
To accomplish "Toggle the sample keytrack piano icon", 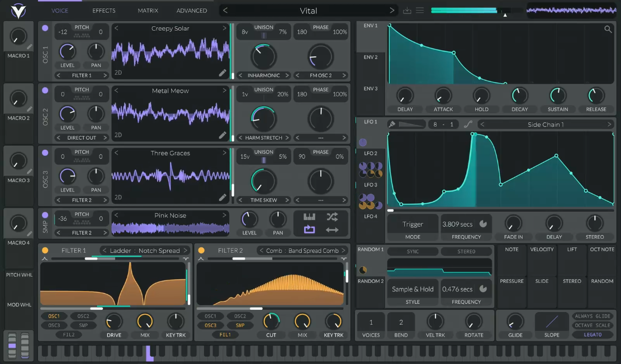I will (x=309, y=217).
